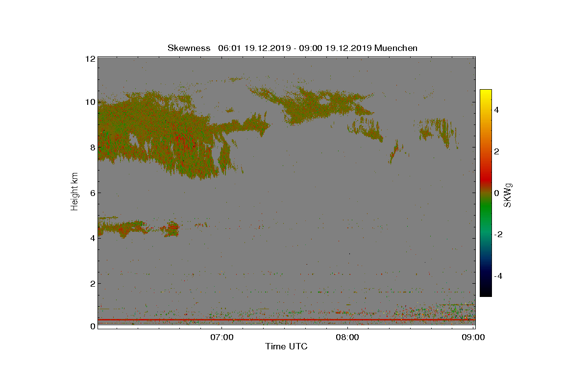Click the '08:00' time tick label
The image size is (588, 392).
click(x=348, y=337)
